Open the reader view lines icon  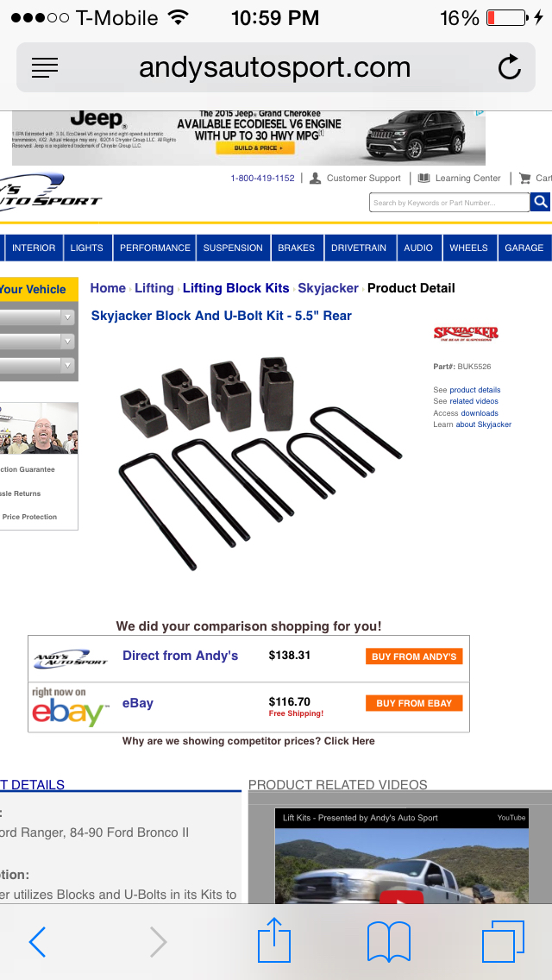tap(44, 67)
